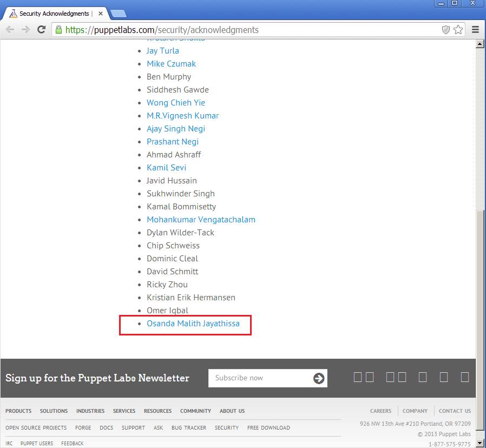Click the forward navigation arrow
486x448 pixels.
coord(25,30)
